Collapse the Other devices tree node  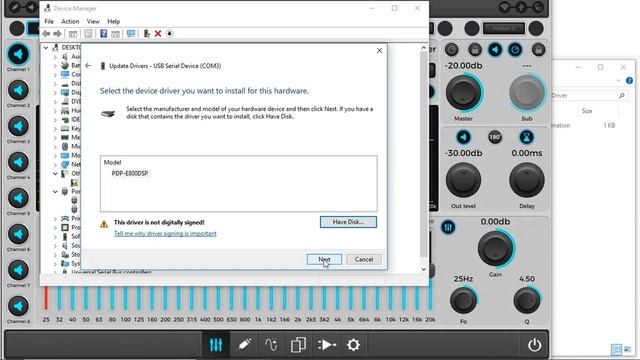tap(55, 173)
